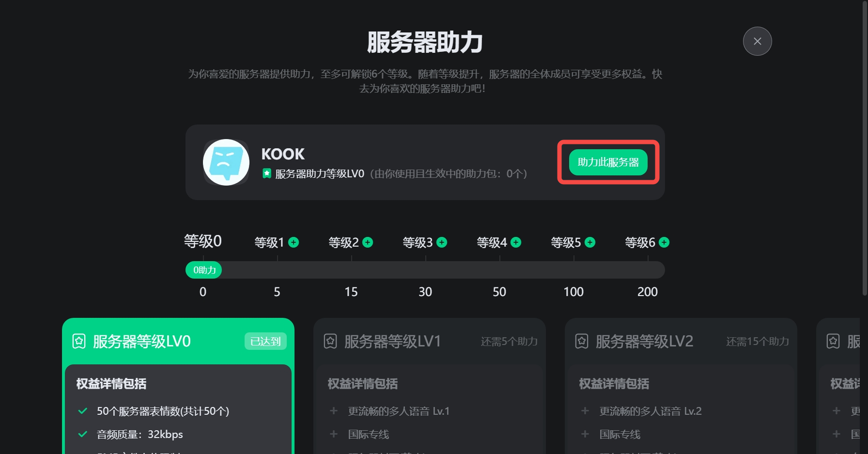
Task: Click the KOOK server avatar
Action: coord(226,162)
